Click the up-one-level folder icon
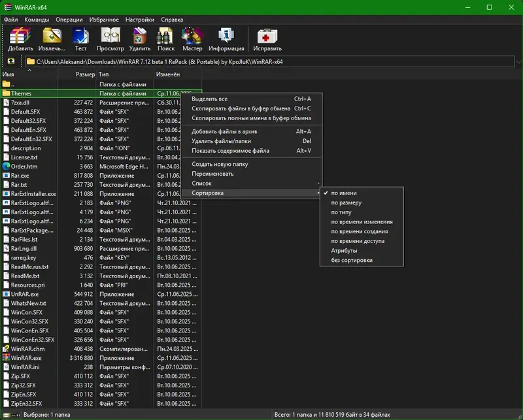 pos(10,62)
